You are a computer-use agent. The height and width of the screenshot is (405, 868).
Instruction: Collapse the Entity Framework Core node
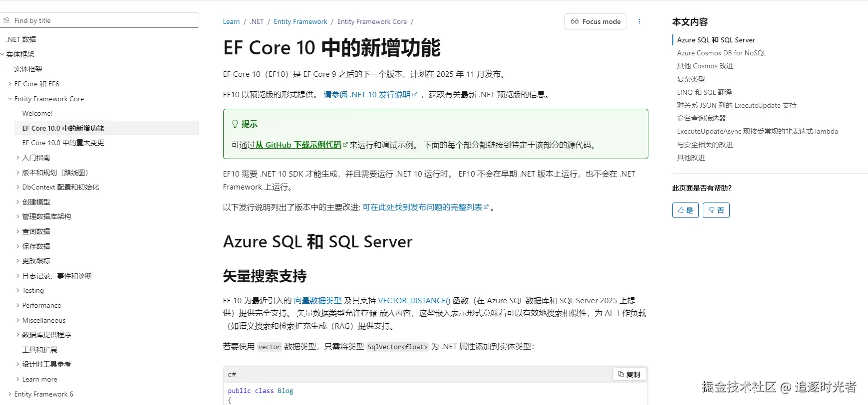pos(10,99)
